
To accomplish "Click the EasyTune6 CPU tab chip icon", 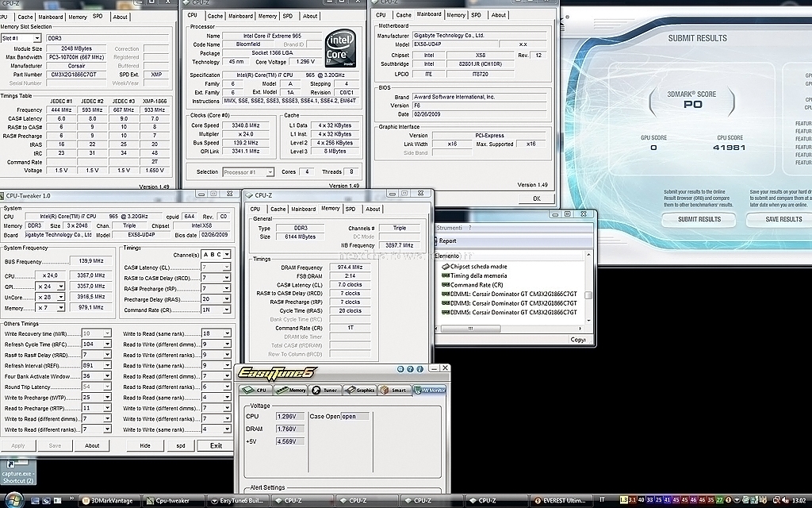I will pos(249,390).
